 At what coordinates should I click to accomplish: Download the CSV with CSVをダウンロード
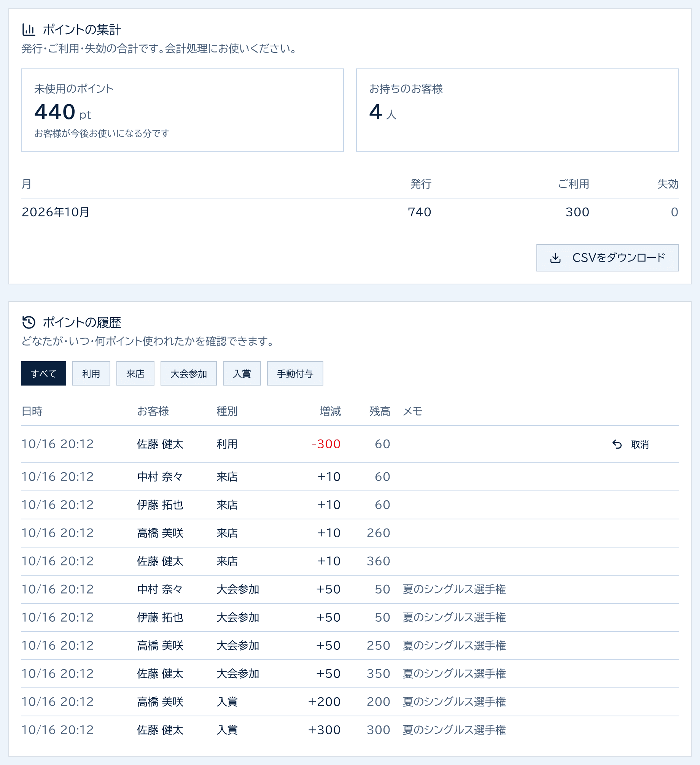(x=607, y=258)
